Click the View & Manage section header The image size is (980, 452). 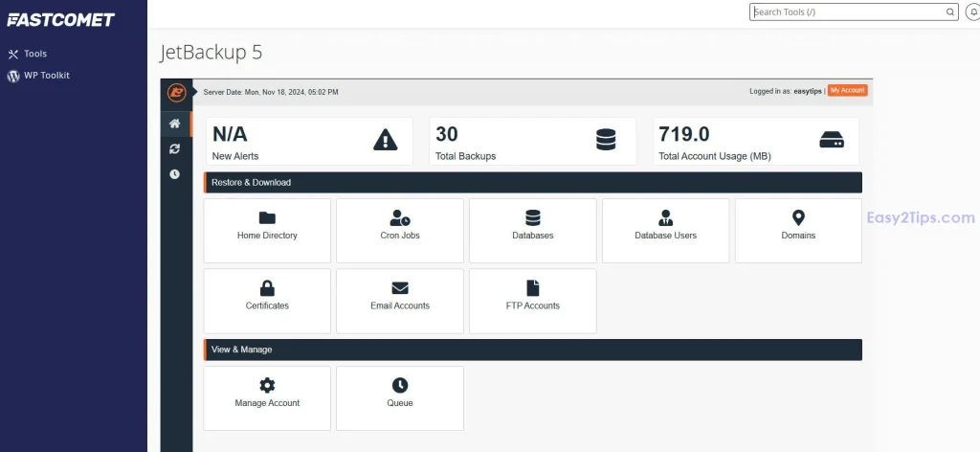click(532, 350)
